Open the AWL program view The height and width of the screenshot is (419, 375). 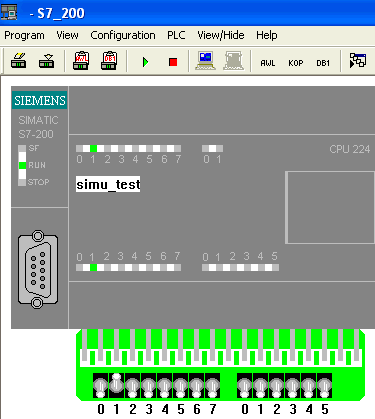268,63
